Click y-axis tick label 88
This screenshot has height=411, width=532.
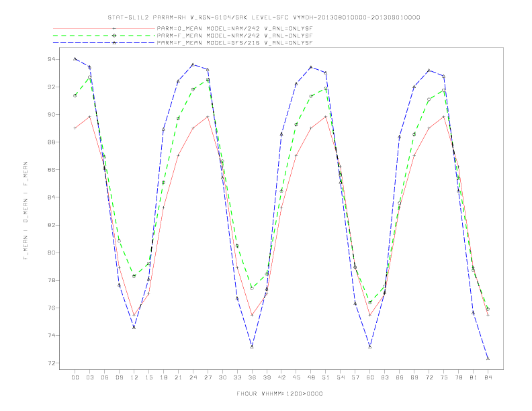click(52, 142)
